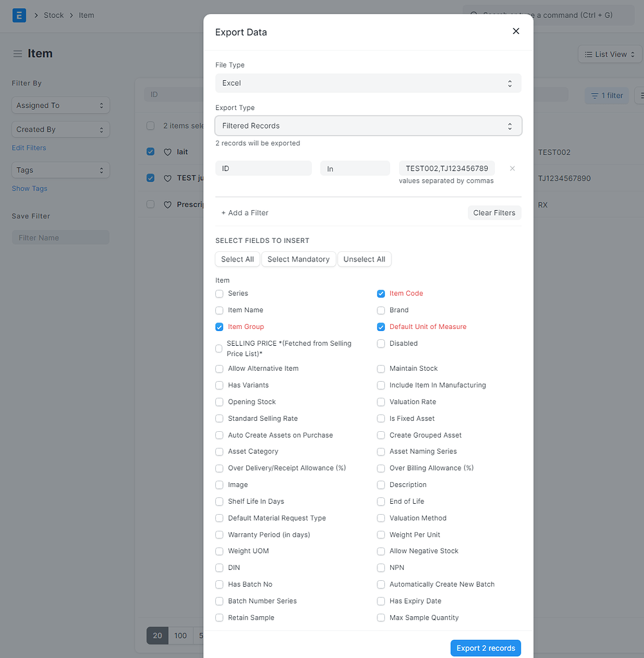Uncheck the Item Code field
Image resolution: width=644 pixels, height=658 pixels.
click(380, 293)
